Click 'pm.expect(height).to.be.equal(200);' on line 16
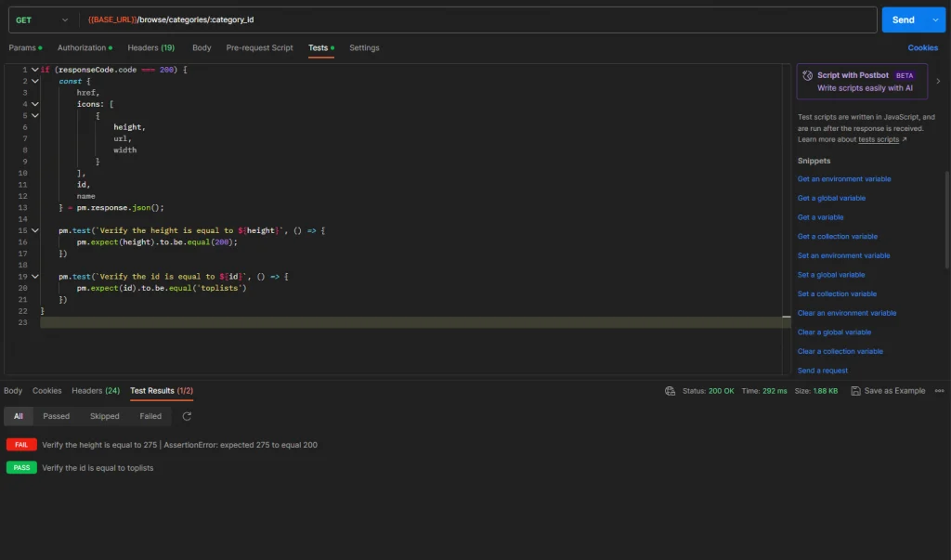951x560 pixels. [x=157, y=242]
